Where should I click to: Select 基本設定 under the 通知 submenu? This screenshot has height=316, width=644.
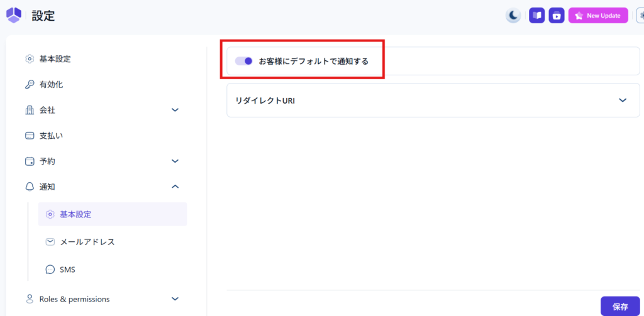[75, 214]
